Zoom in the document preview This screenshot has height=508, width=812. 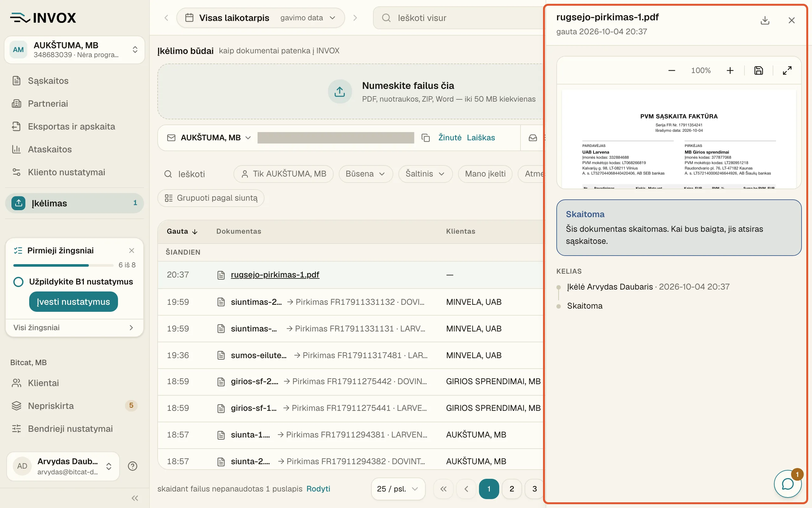coord(730,70)
